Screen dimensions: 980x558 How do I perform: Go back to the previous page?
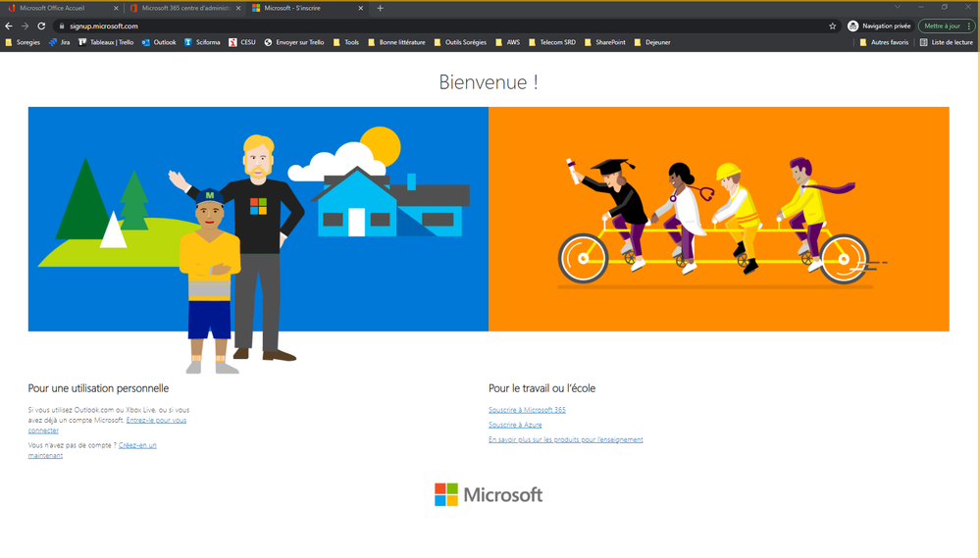point(9,26)
